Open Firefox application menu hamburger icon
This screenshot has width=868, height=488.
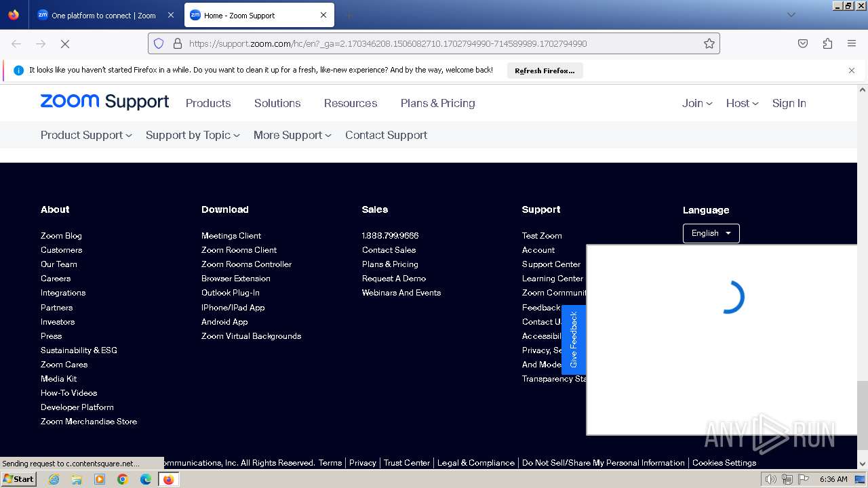[852, 43]
